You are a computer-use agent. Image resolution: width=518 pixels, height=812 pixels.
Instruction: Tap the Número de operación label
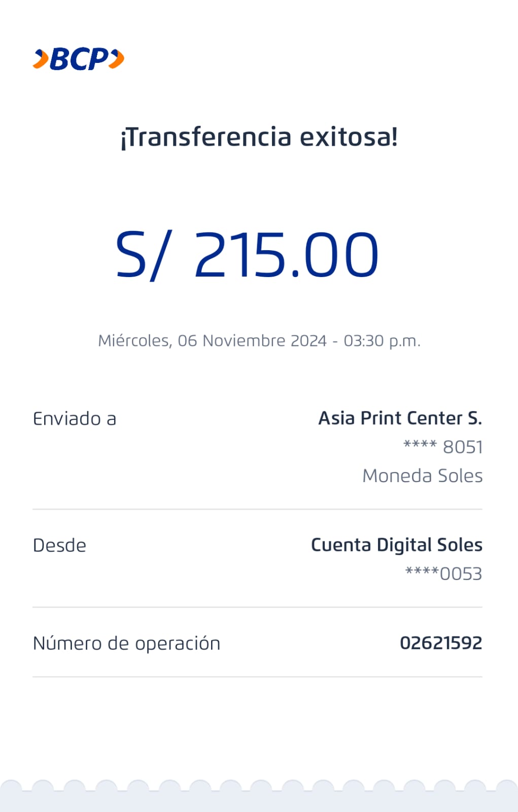126,644
